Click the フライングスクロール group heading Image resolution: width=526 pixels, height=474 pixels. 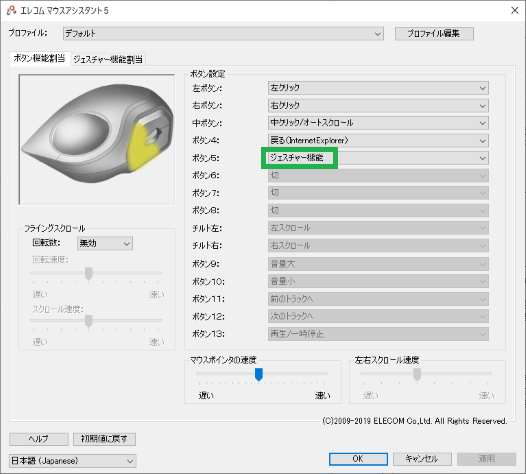(x=54, y=228)
